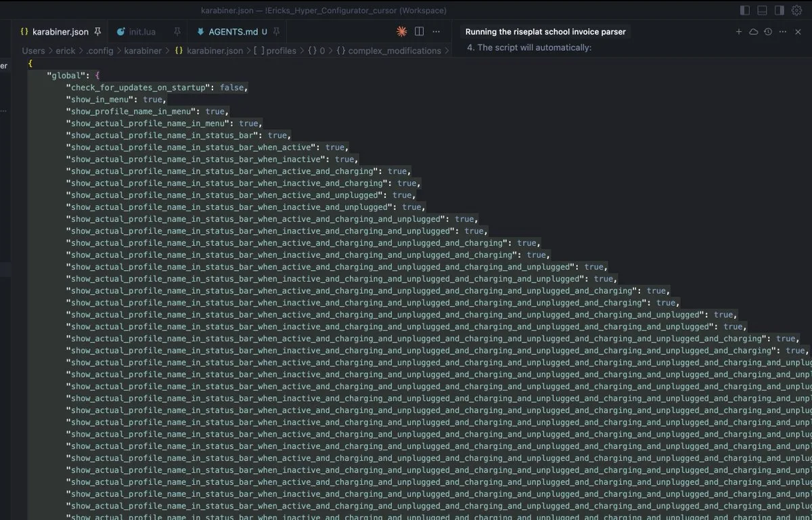Open complex_modifications breadcrumb item
Image resolution: width=812 pixels, height=520 pixels.
click(394, 51)
